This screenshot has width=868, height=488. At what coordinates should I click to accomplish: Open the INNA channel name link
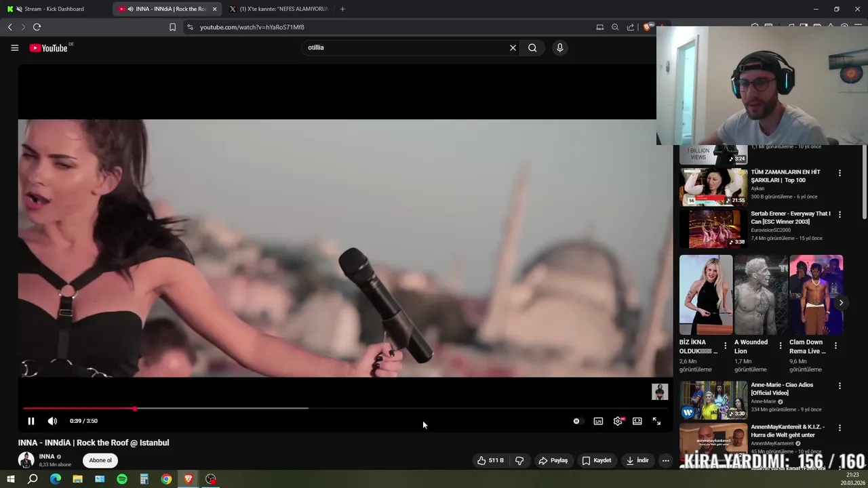click(47, 457)
